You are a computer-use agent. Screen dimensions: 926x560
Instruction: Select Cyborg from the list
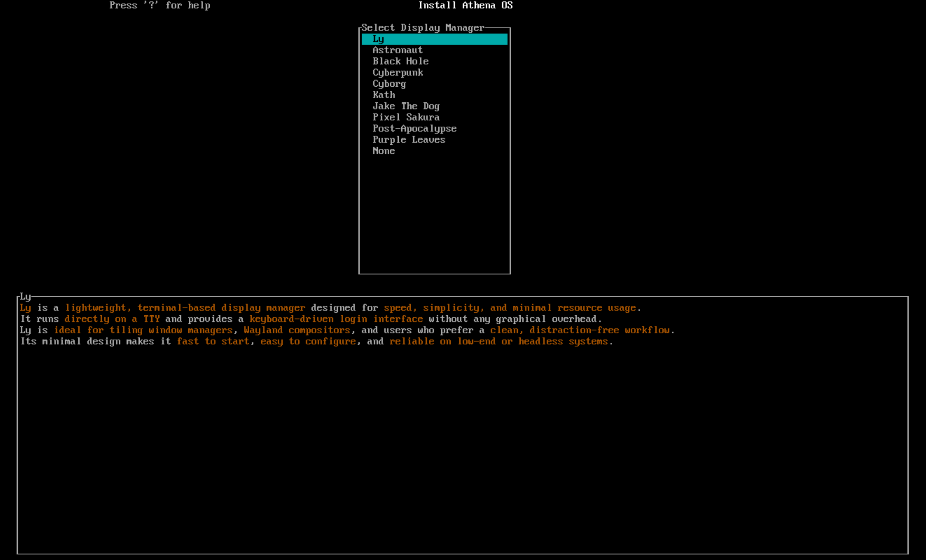389,84
